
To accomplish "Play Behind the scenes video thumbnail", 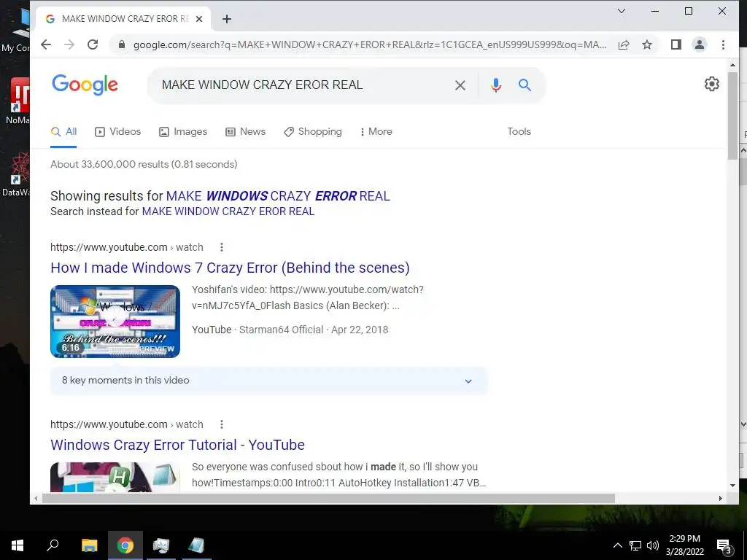I will coord(115,322).
